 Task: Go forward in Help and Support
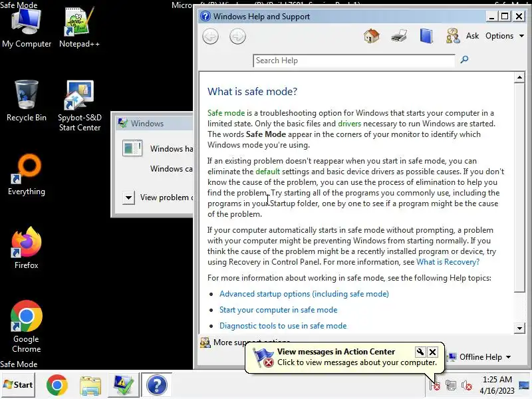point(237,37)
